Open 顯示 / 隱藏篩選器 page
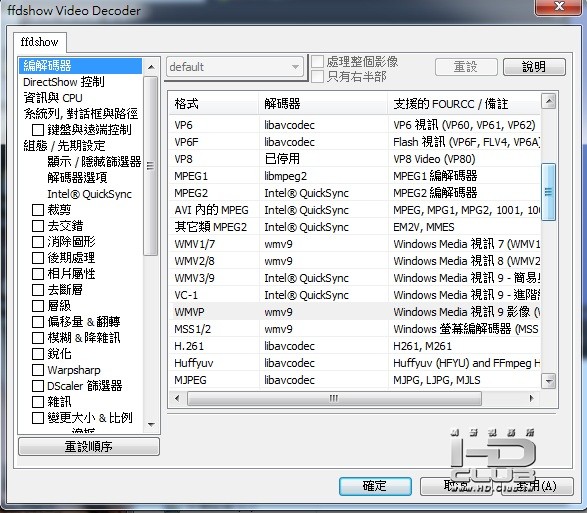This screenshot has width=587, height=513. click(94, 162)
